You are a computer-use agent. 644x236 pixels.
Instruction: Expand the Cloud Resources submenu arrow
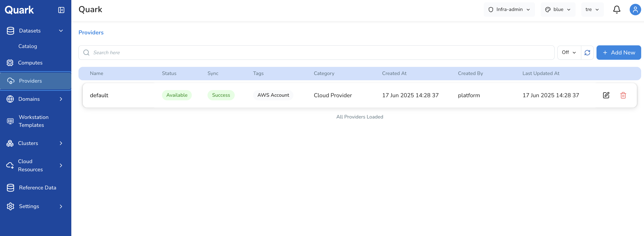pos(61,166)
